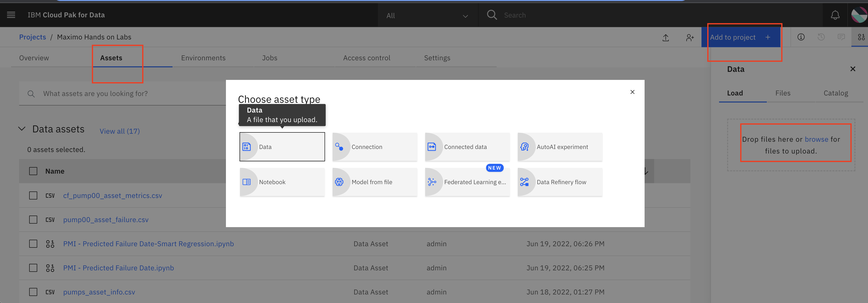Check pump00_asset_failure.csv row checkbox
The height and width of the screenshot is (303, 868).
(33, 220)
